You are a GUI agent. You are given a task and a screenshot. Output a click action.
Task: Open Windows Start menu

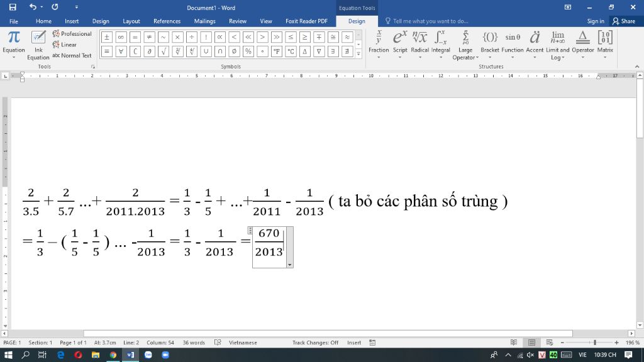[8, 355]
